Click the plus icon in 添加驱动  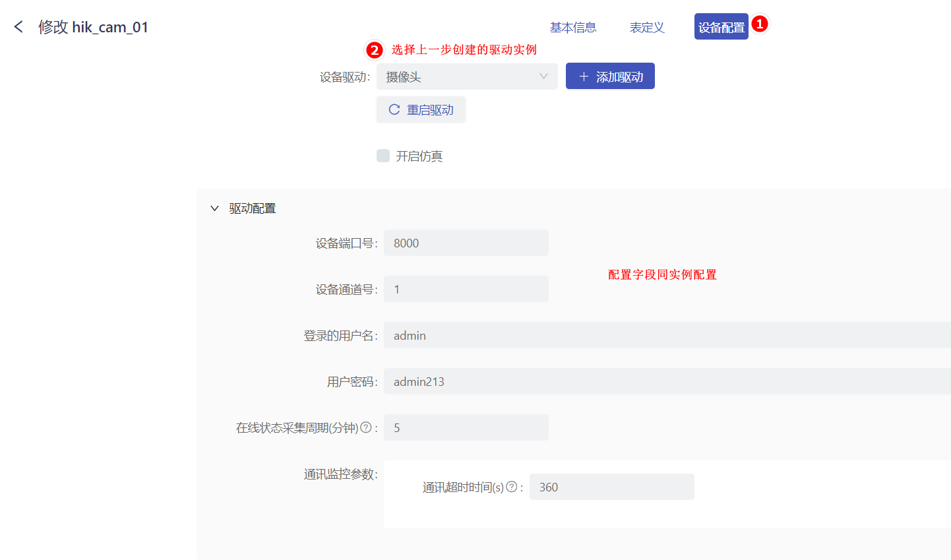click(x=584, y=77)
